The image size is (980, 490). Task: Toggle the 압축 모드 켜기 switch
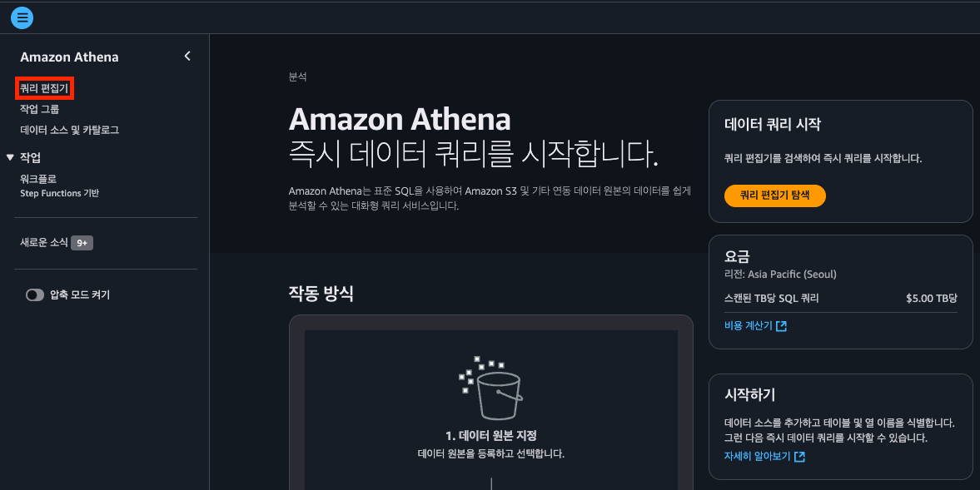point(35,294)
